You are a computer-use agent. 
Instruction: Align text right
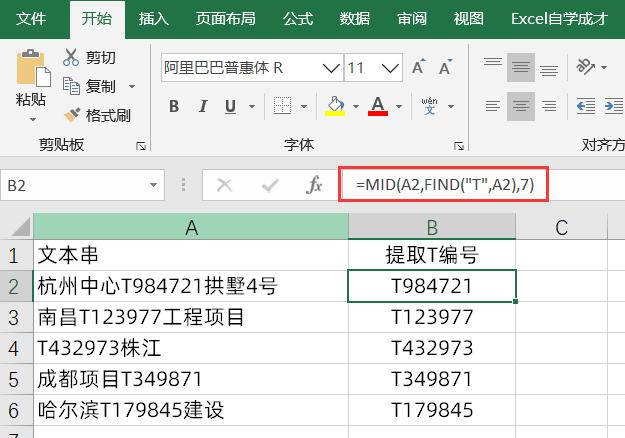click(x=549, y=106)
